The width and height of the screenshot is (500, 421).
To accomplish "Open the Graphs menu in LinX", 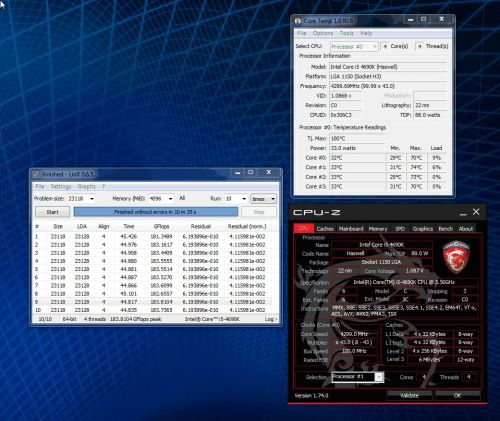I will tap(87, 186).
